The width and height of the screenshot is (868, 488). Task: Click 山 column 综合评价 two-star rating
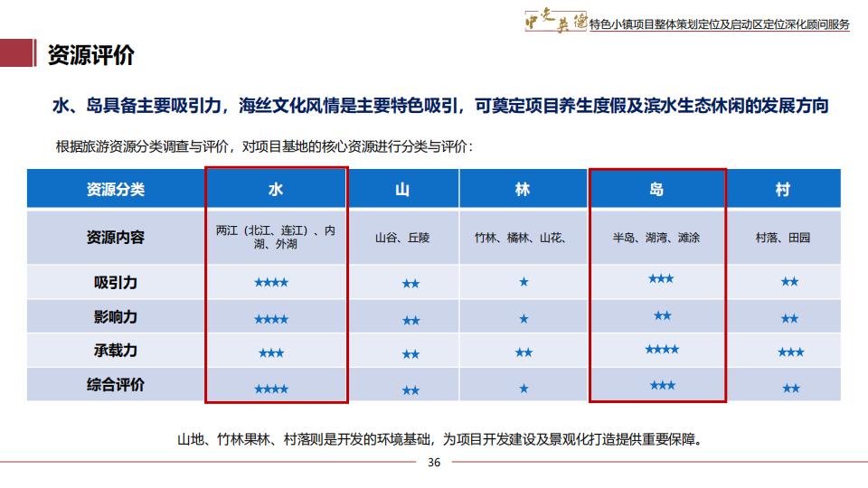pyautogui.click(x=410, y=390)
